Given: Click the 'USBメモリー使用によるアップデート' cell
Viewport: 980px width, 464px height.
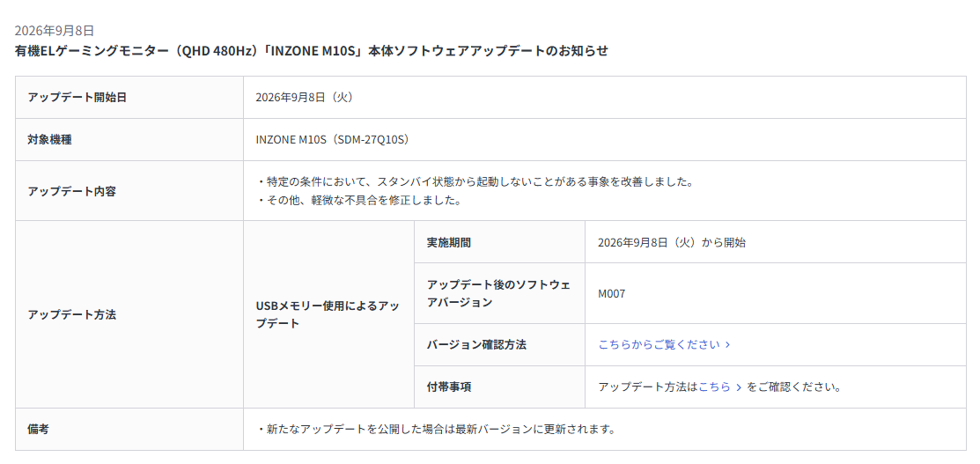Looking at the screenshot, I should coord(328,314).
